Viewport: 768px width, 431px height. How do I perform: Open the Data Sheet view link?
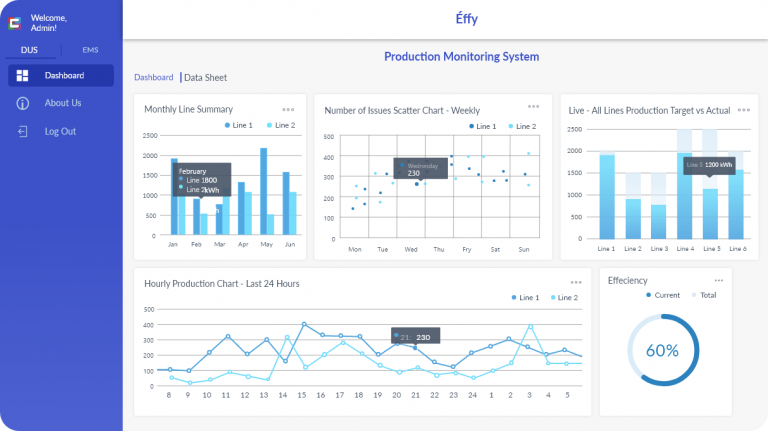click(x=205, y=77)
